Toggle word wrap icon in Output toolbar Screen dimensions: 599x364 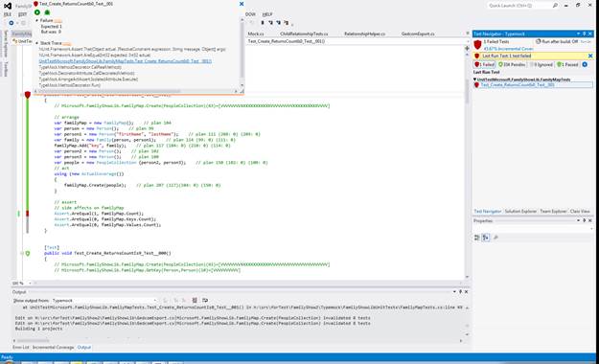205,300
